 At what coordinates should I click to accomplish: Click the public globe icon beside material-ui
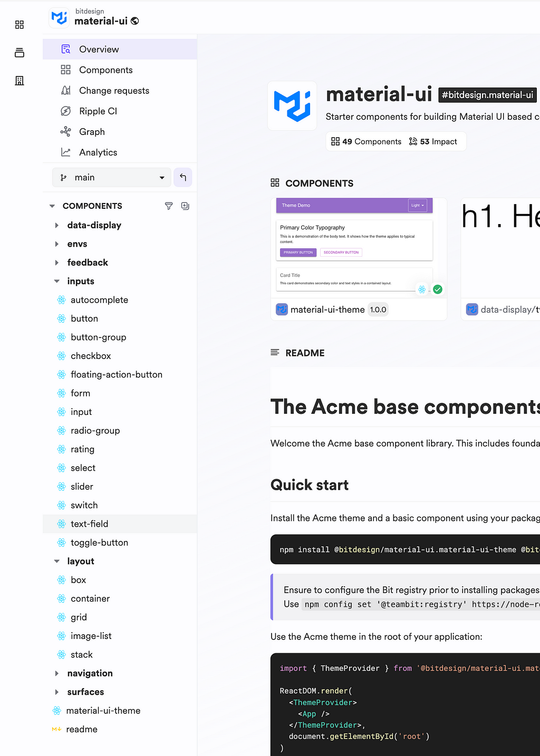point(135,21)
